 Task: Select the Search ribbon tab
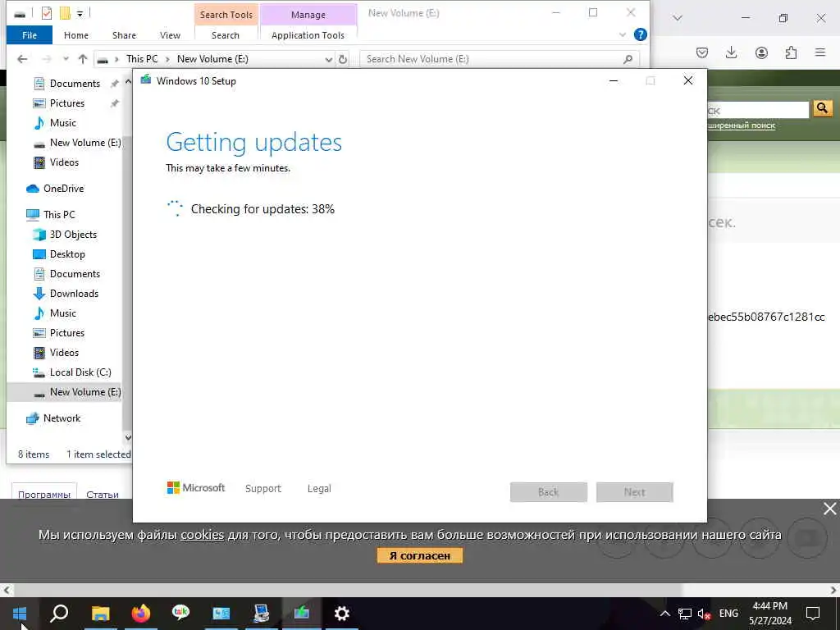pos(225,35)
